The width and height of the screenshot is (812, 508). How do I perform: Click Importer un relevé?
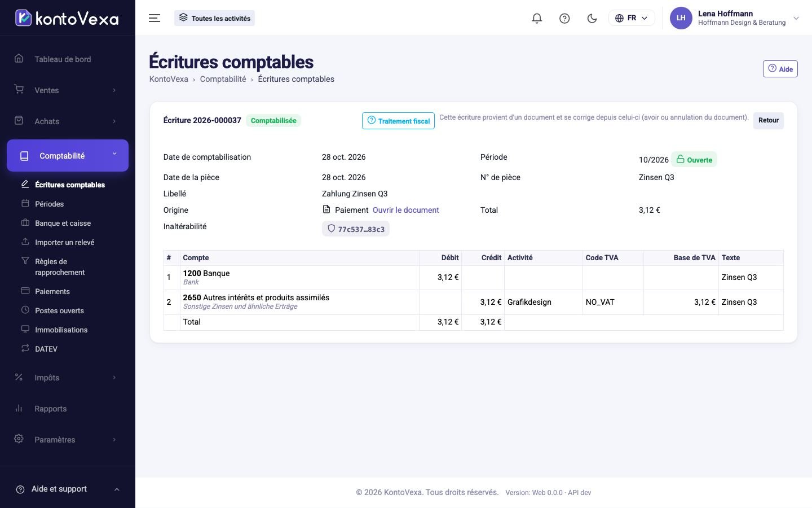tap(65, 242)
